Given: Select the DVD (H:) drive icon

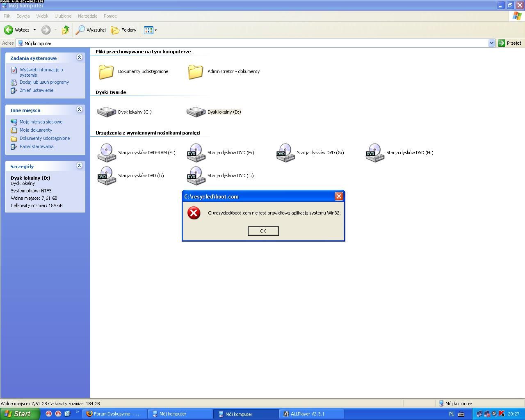Looking at the screenshot, I should tap(375, 153).
